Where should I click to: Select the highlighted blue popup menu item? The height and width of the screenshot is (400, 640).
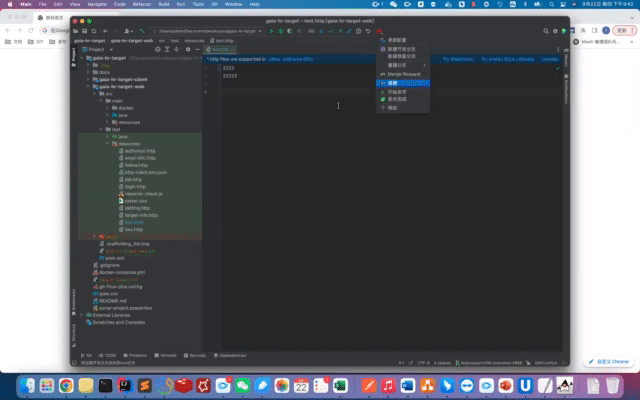point(402,83)
